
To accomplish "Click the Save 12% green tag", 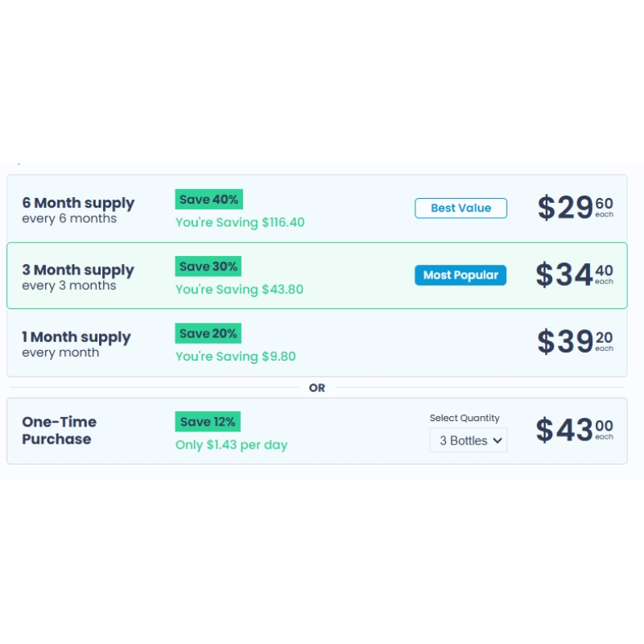I will tap(208, 421).
